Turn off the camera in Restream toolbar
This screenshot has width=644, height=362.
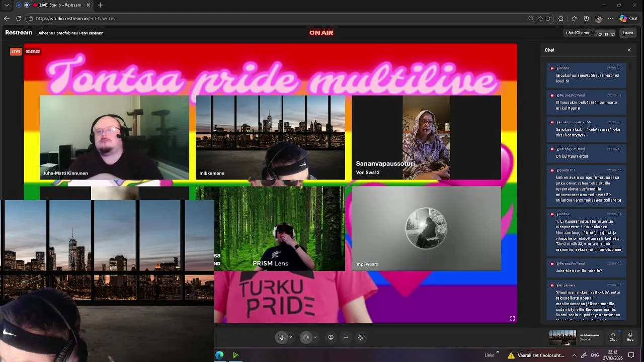click(305, 337)
